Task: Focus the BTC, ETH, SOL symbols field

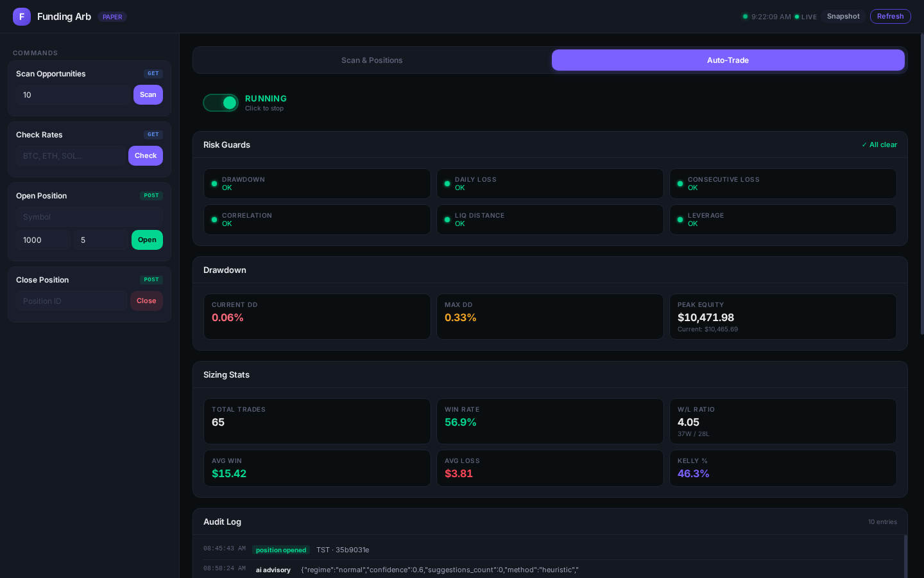Action: (71, 156)
